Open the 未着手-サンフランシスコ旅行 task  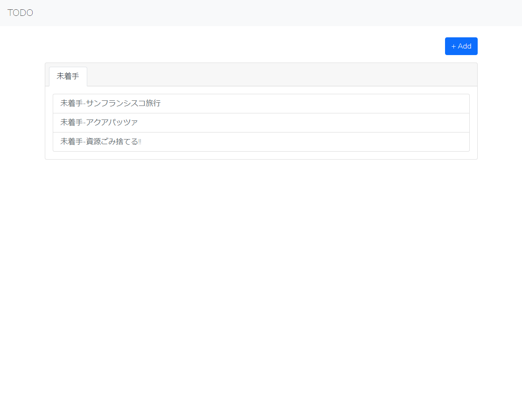tap(111, 103)
